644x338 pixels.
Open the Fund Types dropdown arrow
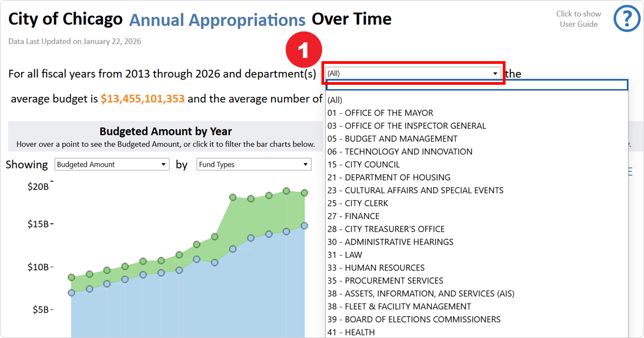(304, 164)
